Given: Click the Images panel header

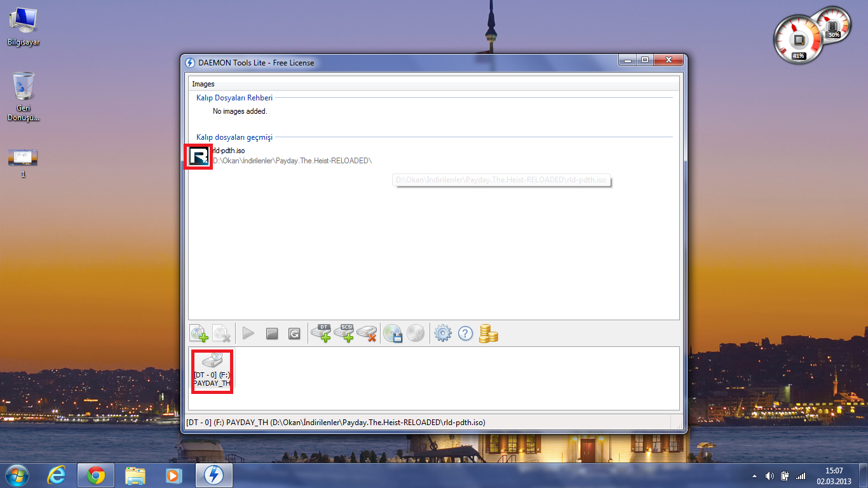Looking at the screenshot, I should pos(434,84).
